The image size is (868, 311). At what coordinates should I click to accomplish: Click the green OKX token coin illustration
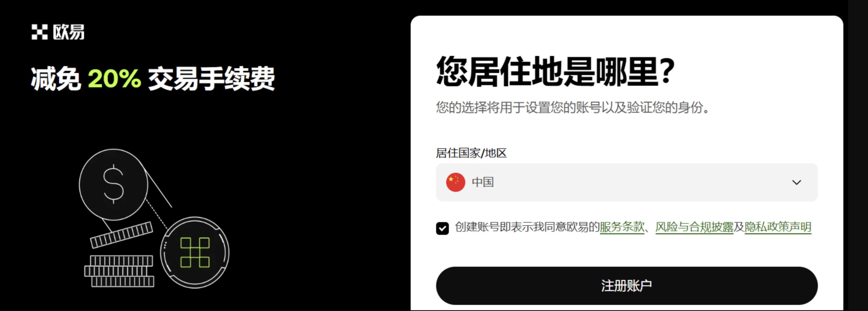[x=195, y=252]
